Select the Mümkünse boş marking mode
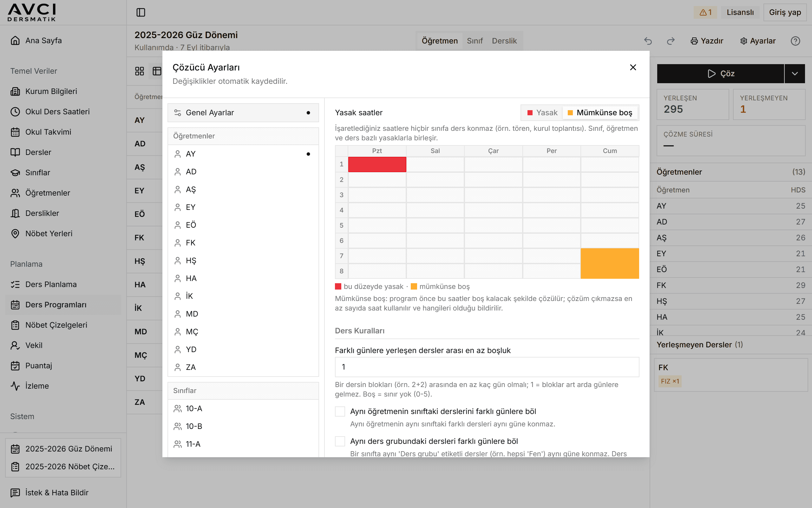 tap(600, 112)
